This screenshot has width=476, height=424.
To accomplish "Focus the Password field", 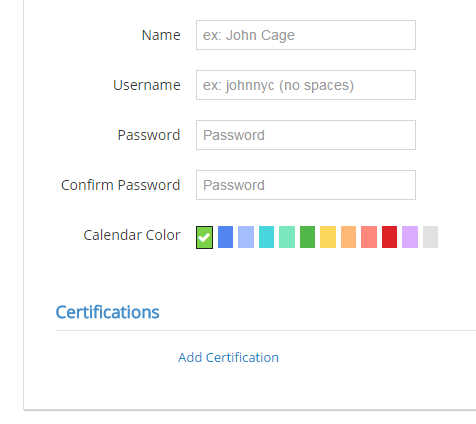I will (x=306, y=135).
